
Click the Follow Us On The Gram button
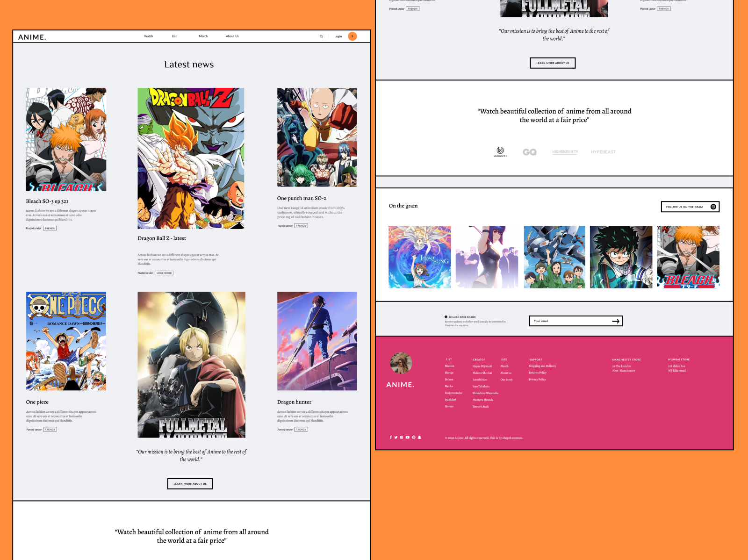pyautogui.click(x=690, y=207)
